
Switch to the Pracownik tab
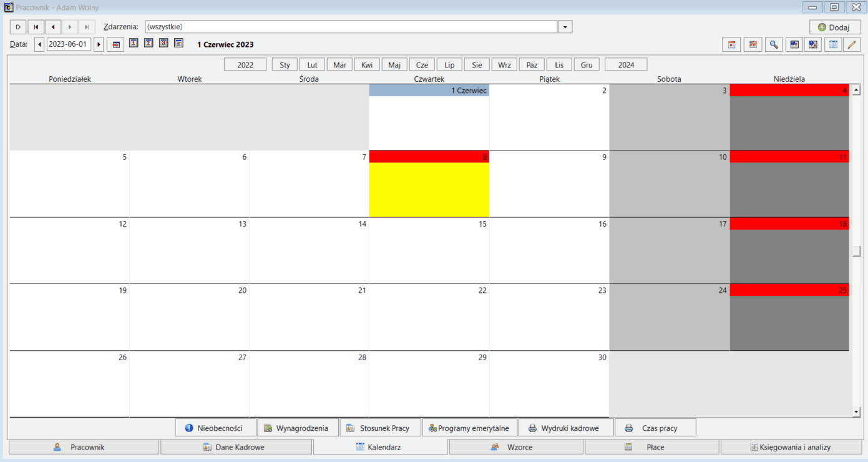tap(84, 447)
